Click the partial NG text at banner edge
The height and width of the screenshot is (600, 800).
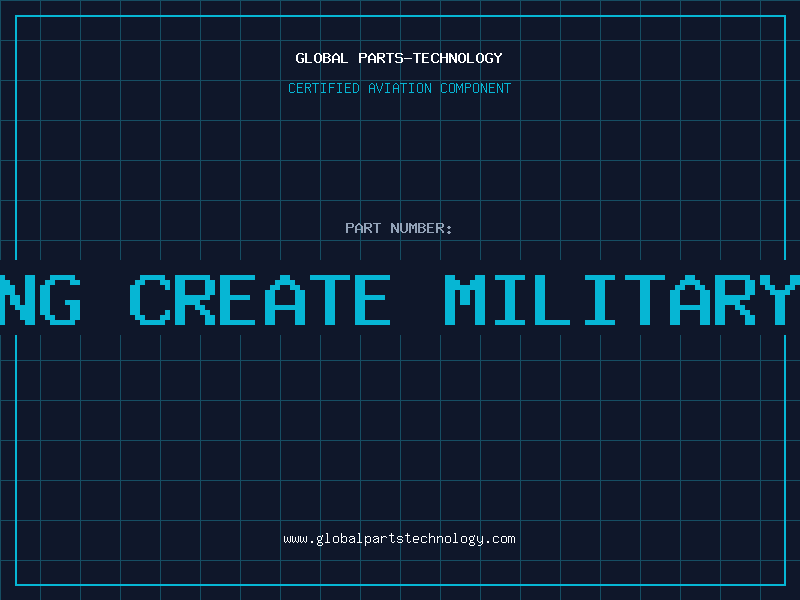pos(40,299)
